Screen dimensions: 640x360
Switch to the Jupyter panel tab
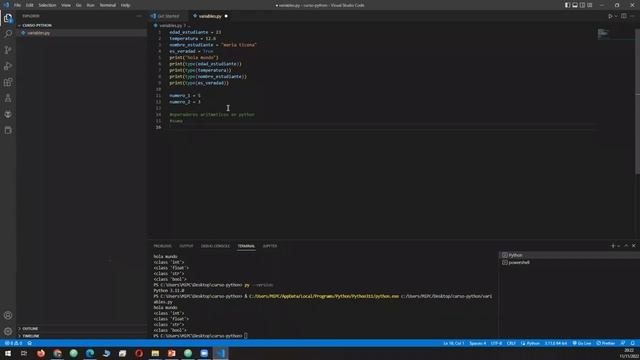pos(270,246)
